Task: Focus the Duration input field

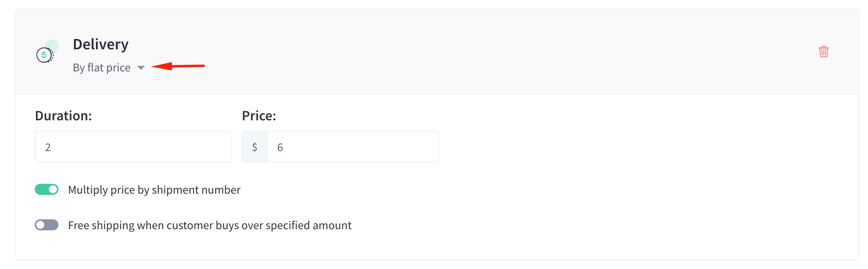Action: pos(133,147)
